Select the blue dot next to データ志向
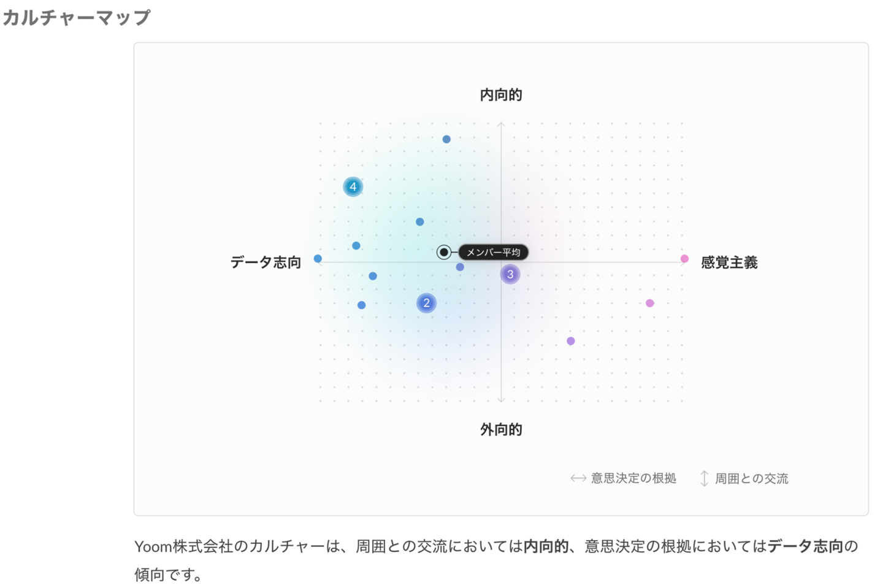 [x=318, y=259]
